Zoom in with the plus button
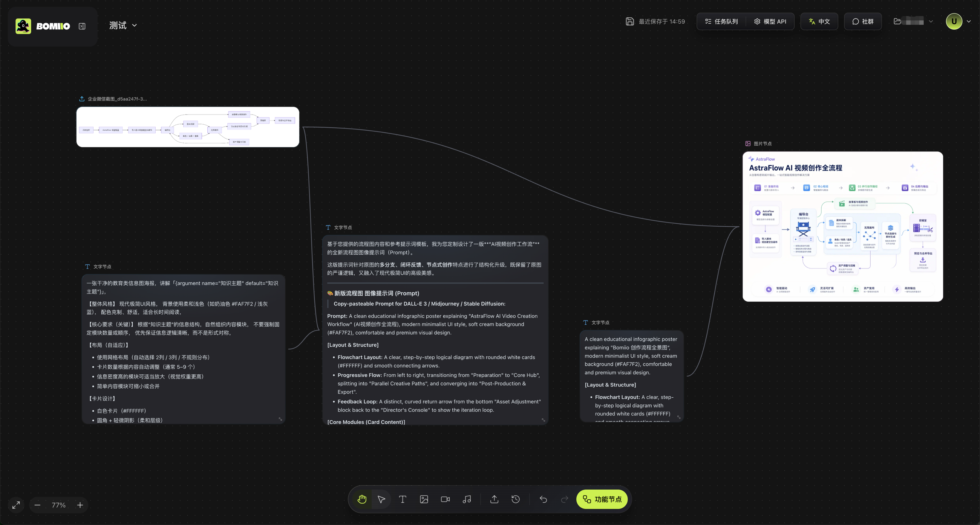This screenshot has height=525, width=980. click(80, 505)
